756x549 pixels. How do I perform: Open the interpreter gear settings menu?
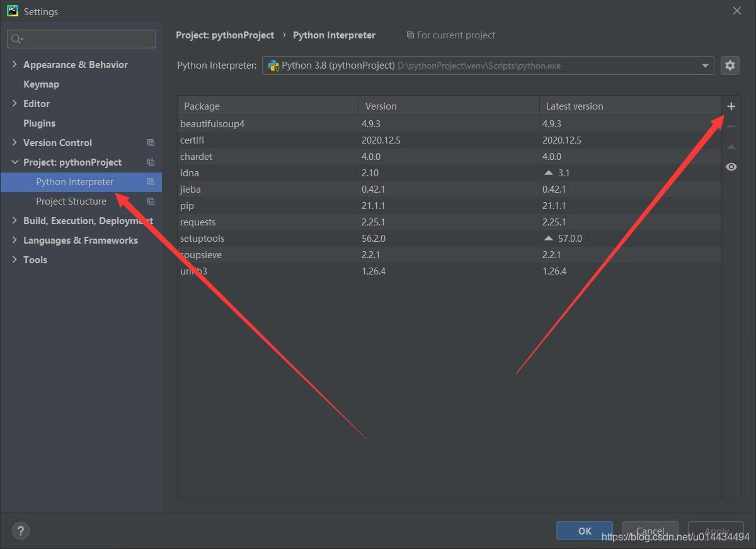point(730,65)
